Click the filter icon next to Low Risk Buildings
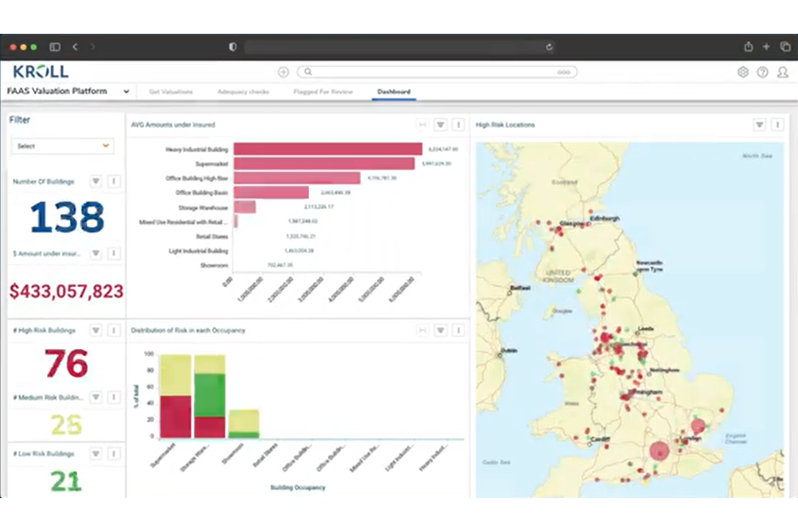The width and height of the screenshot is (798, 532). click(x=95, y=454)
